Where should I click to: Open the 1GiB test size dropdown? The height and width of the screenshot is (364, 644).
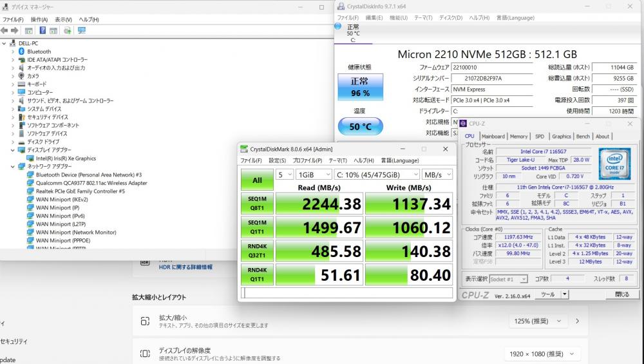pyautogui.click(x=314, y=175)
